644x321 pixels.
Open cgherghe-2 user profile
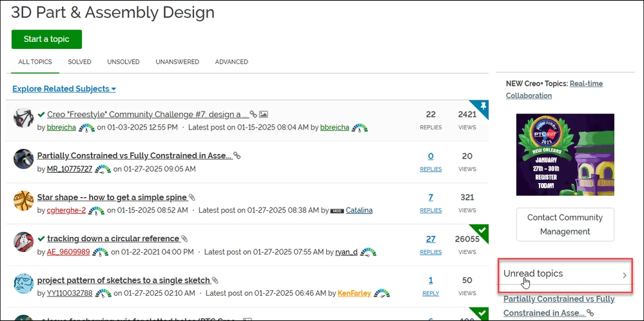click(x=66, y=210)
